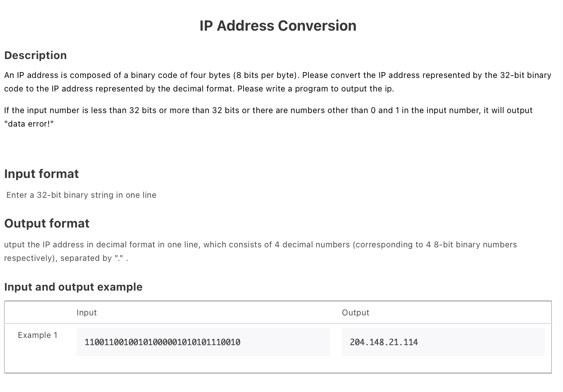Select the Example 1 row label

point(38,335)
